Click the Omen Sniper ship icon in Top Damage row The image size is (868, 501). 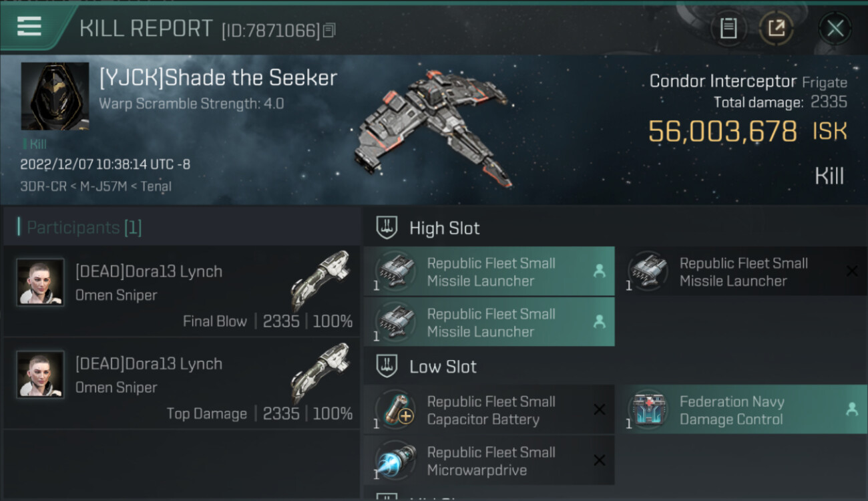(x=321, y=371)
